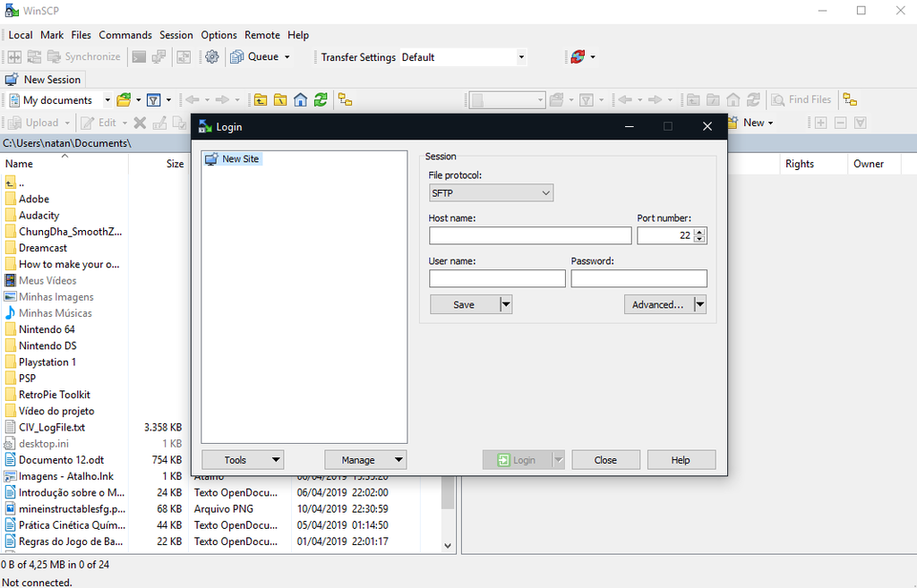The image size is (917, 588).
Task: Decrease port number with down arrow
Action: tap(700, 239)
